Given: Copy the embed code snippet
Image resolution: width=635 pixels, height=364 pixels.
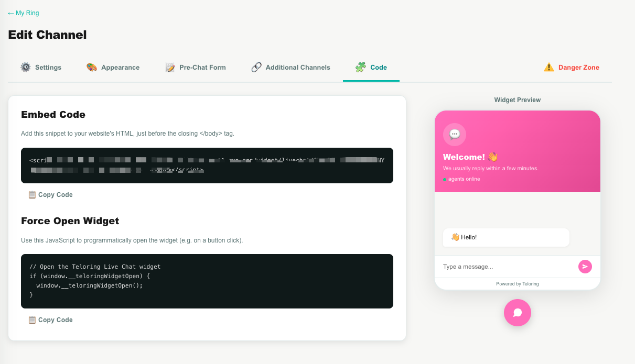Looking at the screenshot, I should (50, 194).
